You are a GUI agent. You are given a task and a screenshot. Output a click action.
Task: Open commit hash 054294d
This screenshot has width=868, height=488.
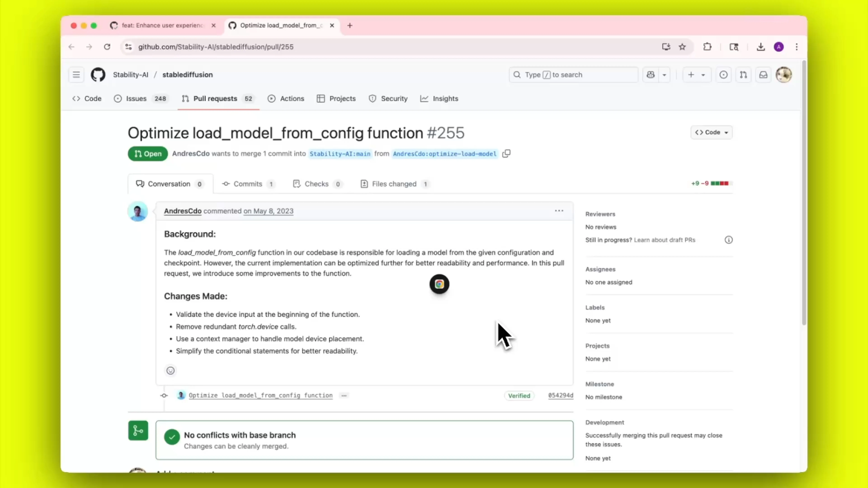point(561,395)
